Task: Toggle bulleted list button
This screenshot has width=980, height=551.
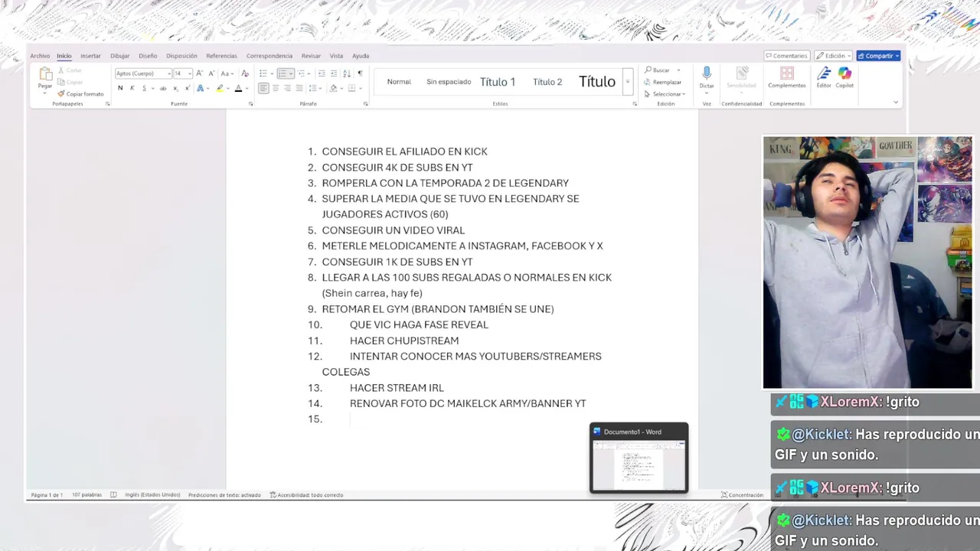Action: tap(263, 73)
